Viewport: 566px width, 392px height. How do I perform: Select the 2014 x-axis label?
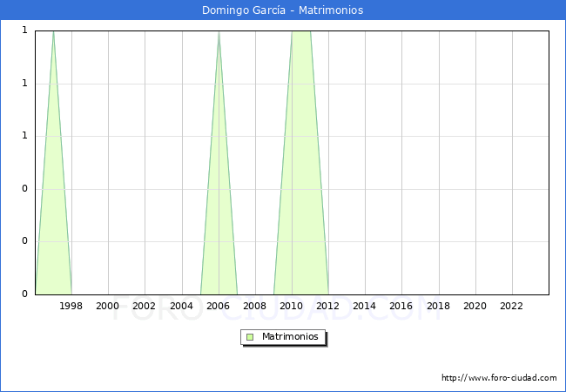[365, 306]
